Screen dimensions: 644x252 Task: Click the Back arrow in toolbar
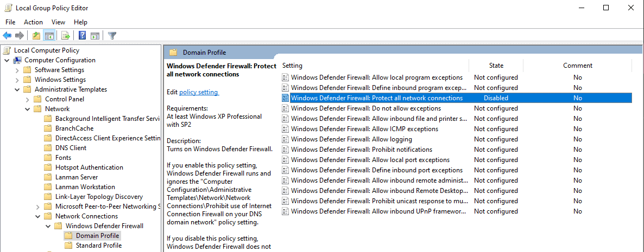[7, 36]
